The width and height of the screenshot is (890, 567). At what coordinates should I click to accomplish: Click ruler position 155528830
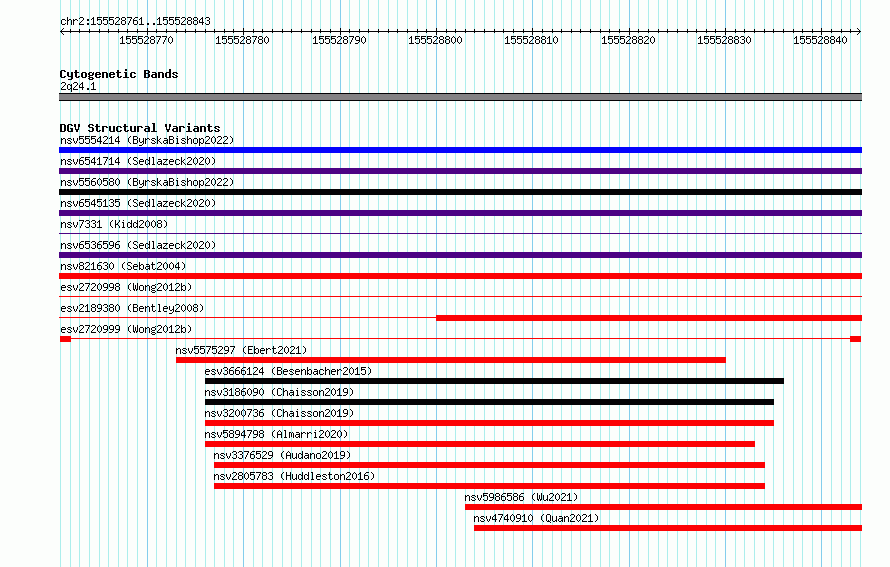click(724, 40)
